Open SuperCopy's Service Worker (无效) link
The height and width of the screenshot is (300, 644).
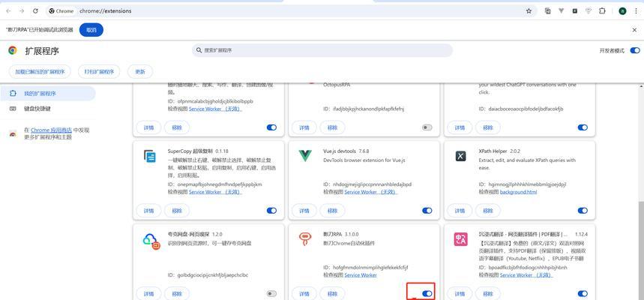215,192
